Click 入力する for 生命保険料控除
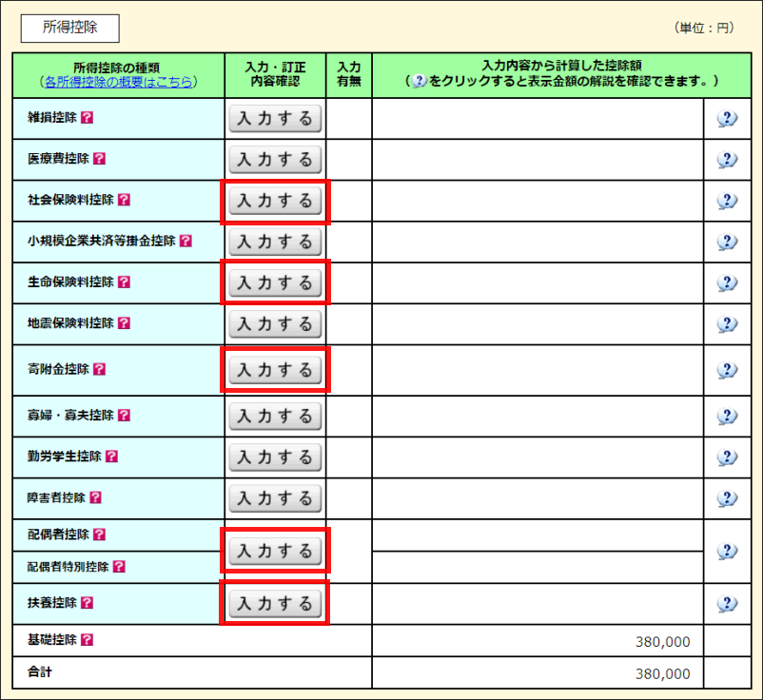This screenshot has width=763, height=700. click(275, 282)
